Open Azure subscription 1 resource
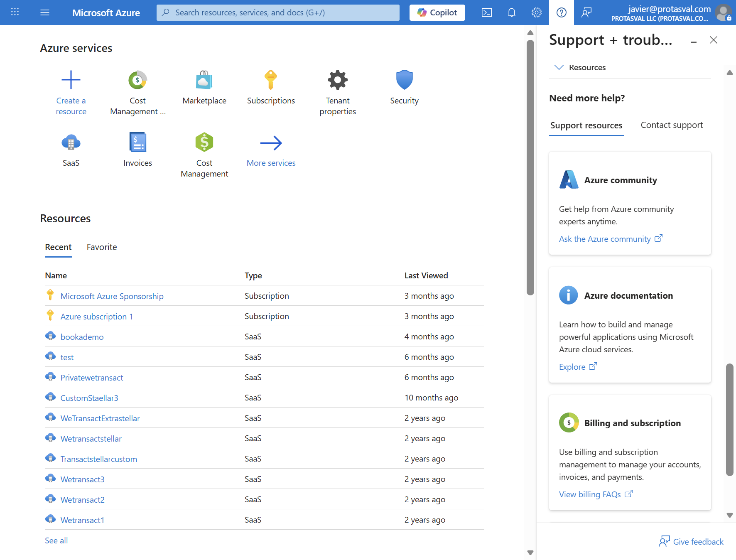The image size is (736, 560). (97, 317)
